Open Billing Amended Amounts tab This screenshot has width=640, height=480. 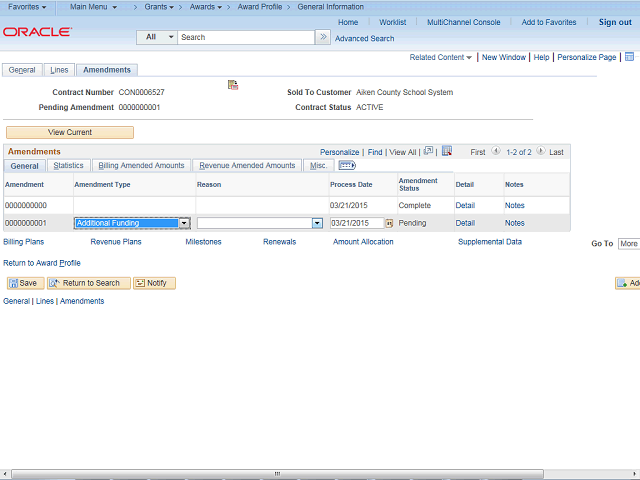[x=141, y=165]
